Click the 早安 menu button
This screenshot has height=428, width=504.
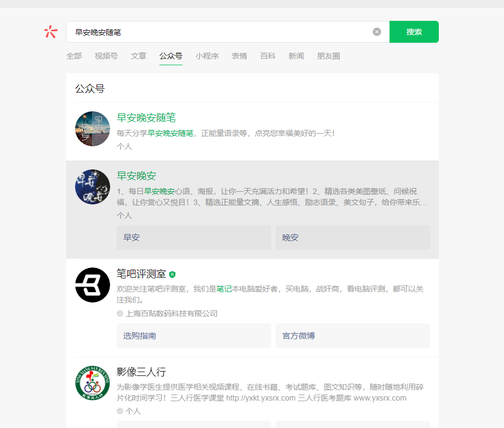click(194, 238)
